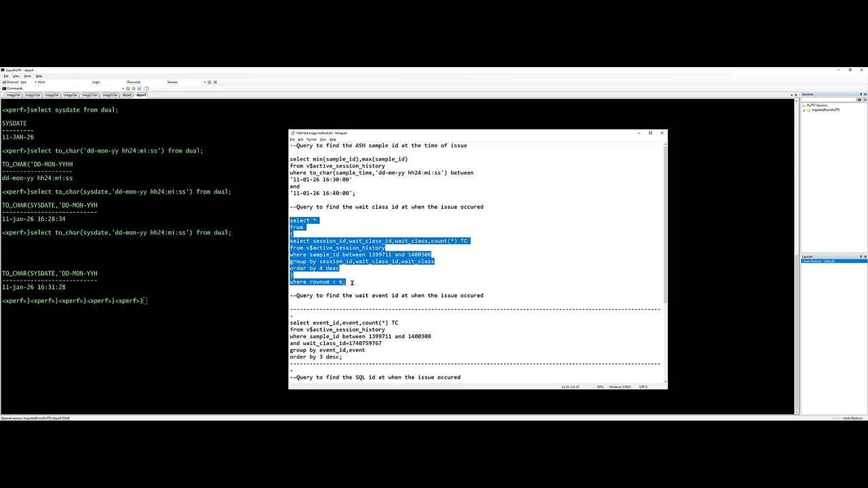Click the monitor icon in Commands toolbar
Screen dimensions: 868x488
coord(146,89)
